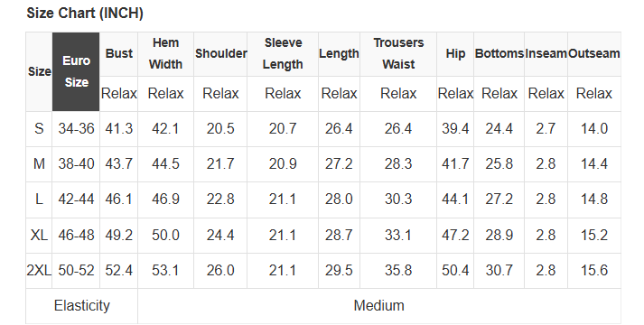The height and width of the screenshot is (325, 644).
Task: Select the Medium elasticity value
Action: click(x=379, y=306)
